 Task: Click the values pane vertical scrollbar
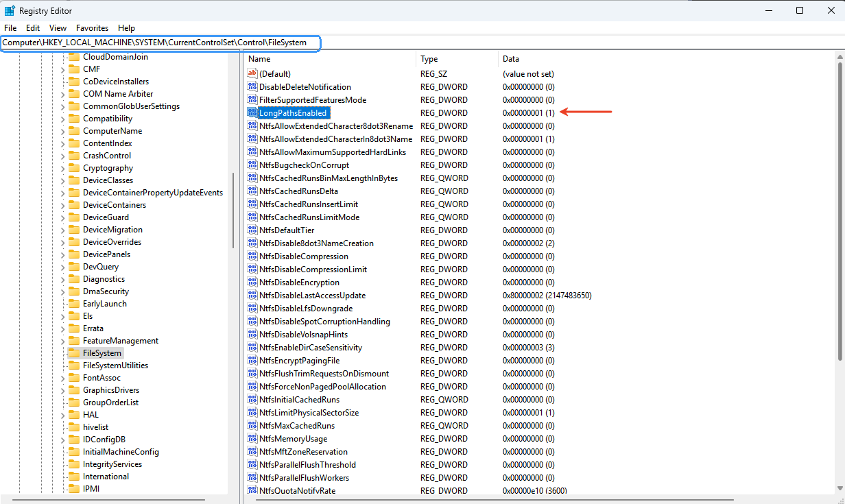840,212
